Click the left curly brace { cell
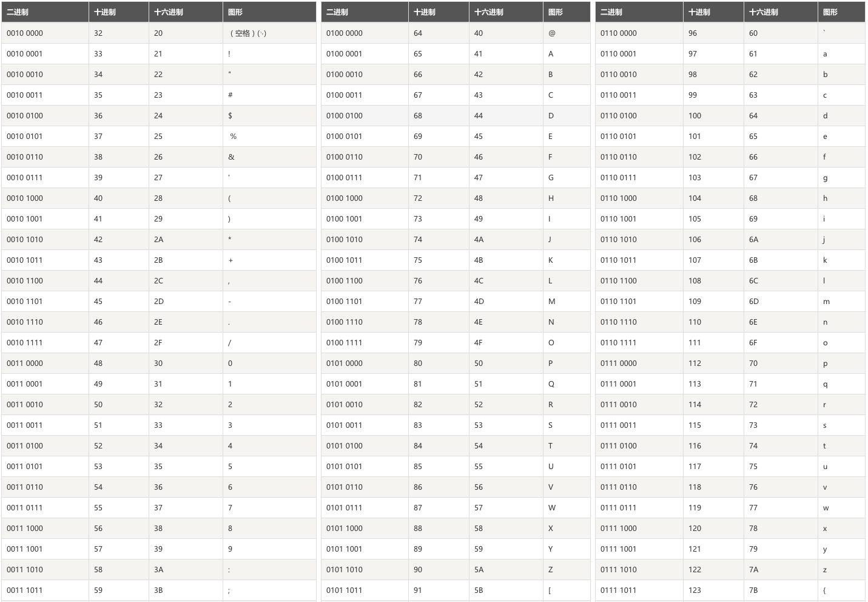 tap(824, 590)
